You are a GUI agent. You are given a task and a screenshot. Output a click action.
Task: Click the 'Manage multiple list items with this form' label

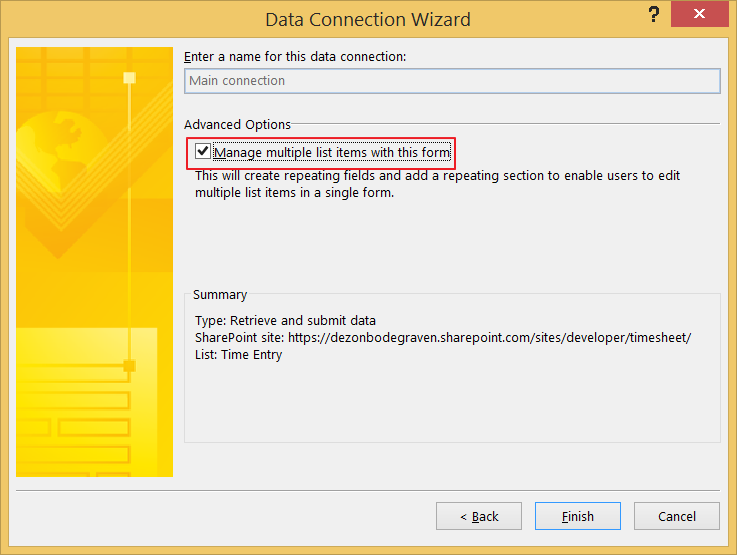pos(332,153)
